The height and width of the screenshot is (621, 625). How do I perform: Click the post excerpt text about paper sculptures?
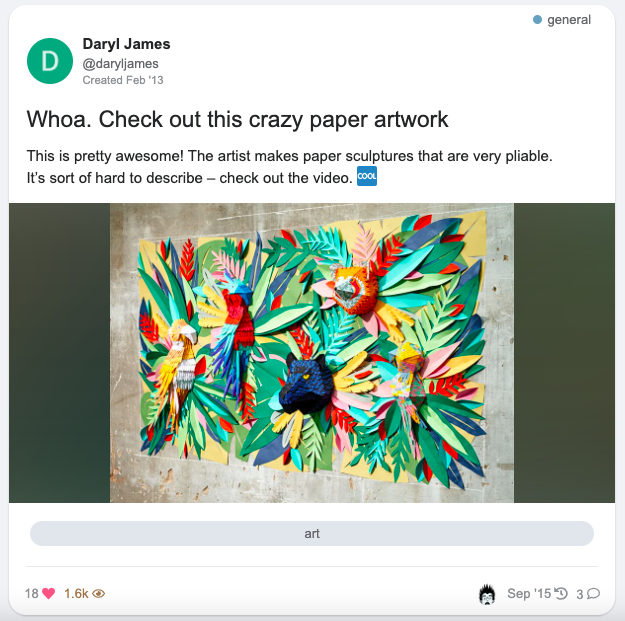point(289,167)
